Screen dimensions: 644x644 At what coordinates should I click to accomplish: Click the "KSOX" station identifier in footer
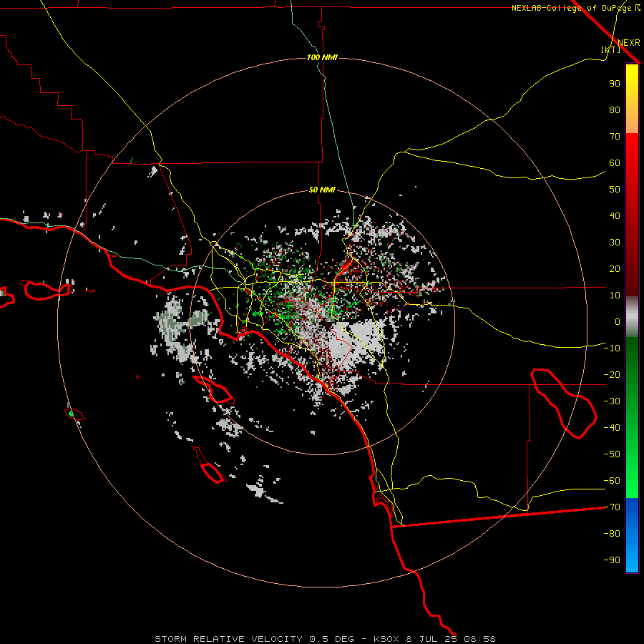click(386, 639)
